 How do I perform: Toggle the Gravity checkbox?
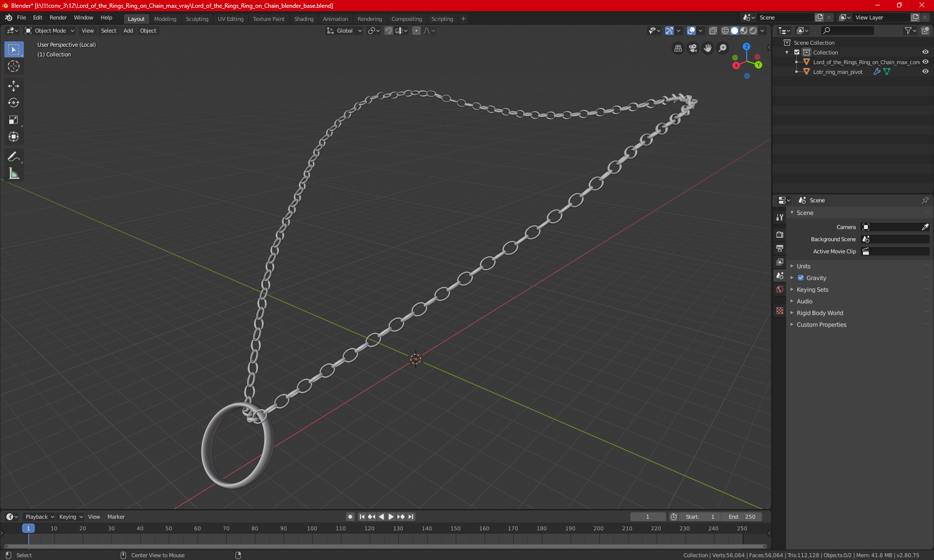pyautogui.click(x=801, y=278)
